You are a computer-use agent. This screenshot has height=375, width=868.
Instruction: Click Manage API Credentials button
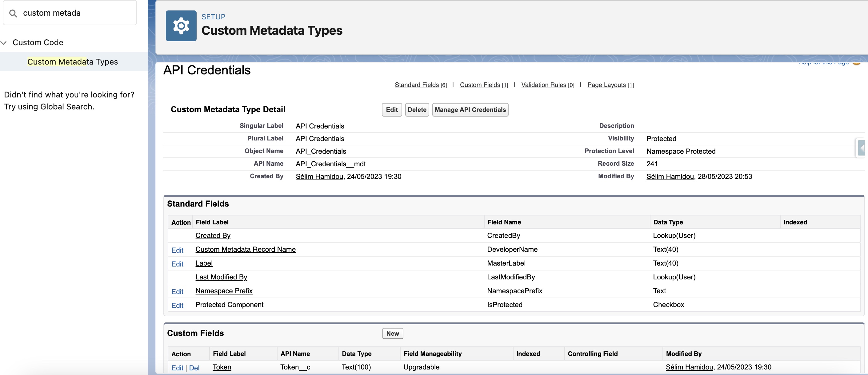point(470,110)
